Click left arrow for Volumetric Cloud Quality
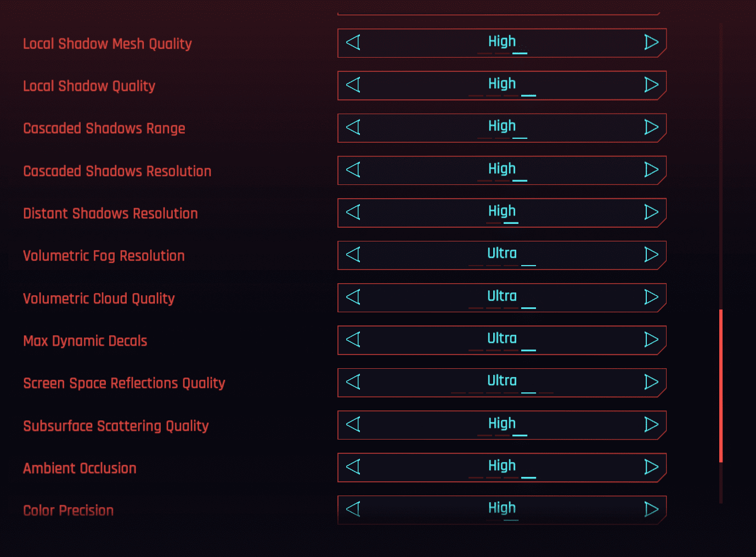Image resolution: width=756 pixels, height=557 pixels. point(353,297)
